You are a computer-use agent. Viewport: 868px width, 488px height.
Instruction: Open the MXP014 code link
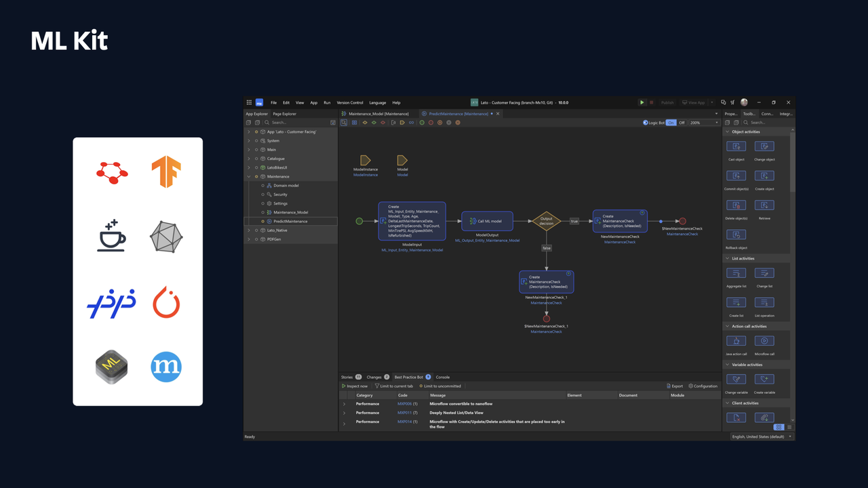pyautogui.click(x=403, y=422)
